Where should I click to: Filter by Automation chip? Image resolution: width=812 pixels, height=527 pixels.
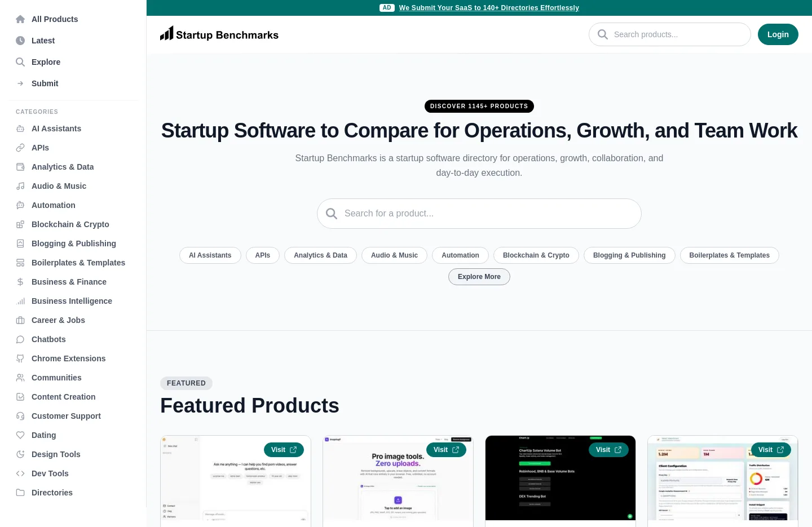[460, 255]
